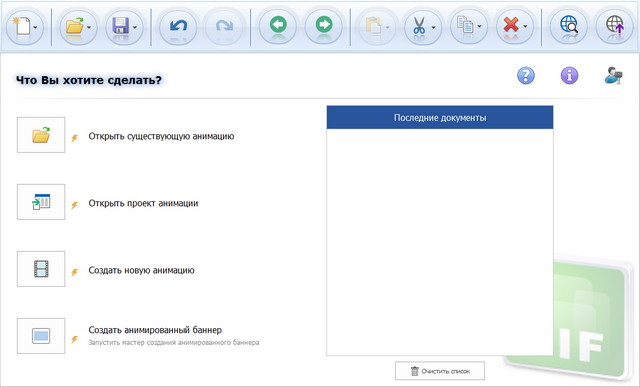
Task: Click the animated banner icon box
Action: coord(41,336)
